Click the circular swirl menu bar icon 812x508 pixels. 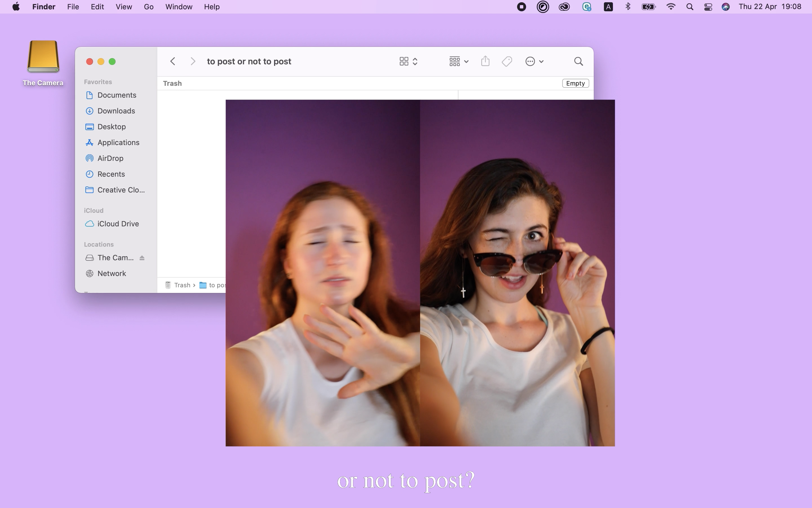[543, 7]
